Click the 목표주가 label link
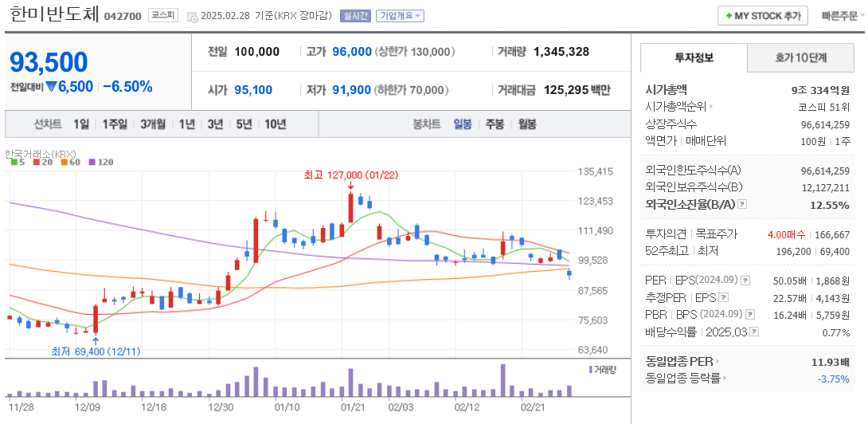Viewport: 868px width, 424px height. pos(717,234)
